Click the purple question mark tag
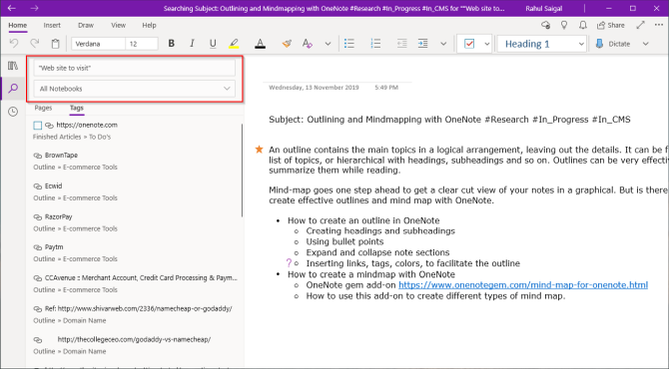669x369 pixels. click(x=289, y=263)
